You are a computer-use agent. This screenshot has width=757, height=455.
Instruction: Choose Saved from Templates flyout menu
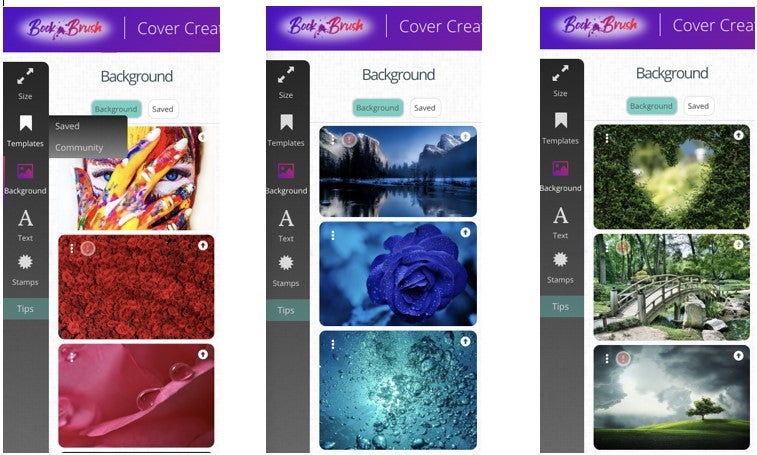(x=67, y=126)
